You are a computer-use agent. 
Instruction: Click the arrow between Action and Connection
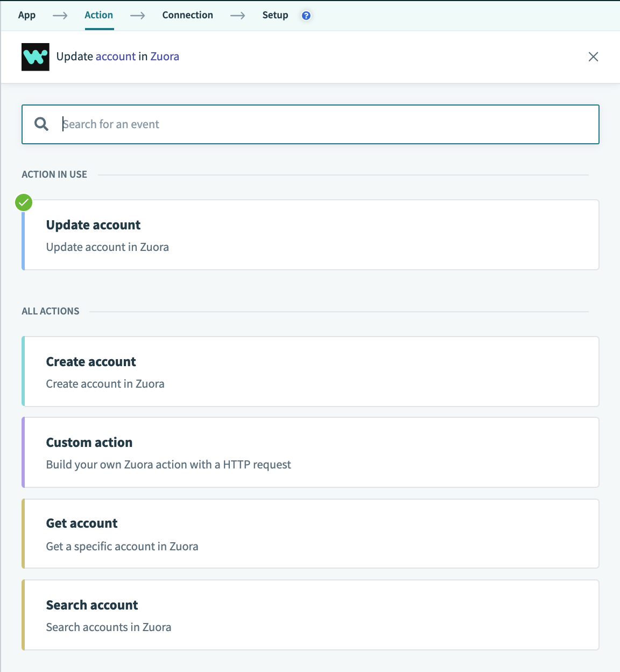(137, 16)
